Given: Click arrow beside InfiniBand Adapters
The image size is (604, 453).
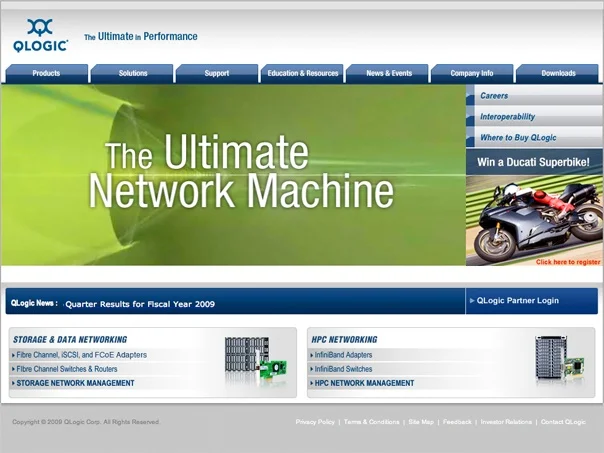Looking at the screenshot, I should (312, 355).
